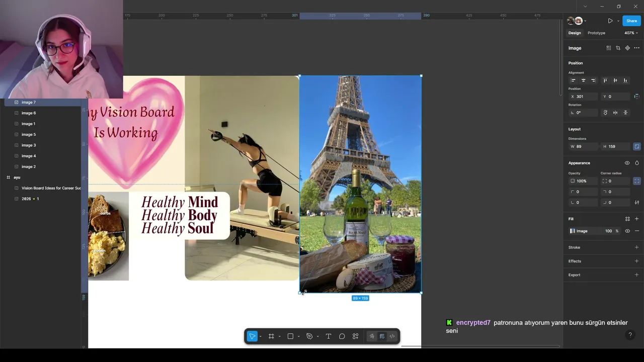644x362 pixels.
Task: Flip image horizontally
Action: pyautogui.click(x=615, y=113)
